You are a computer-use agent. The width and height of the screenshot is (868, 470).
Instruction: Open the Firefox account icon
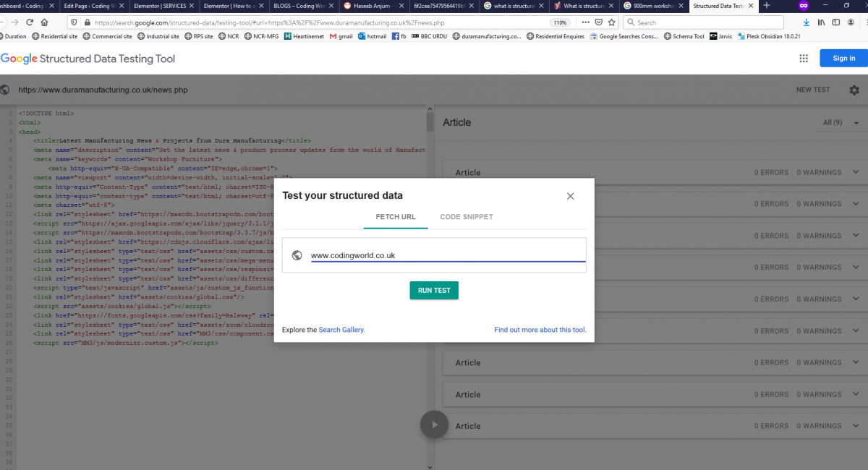point(849,22)
